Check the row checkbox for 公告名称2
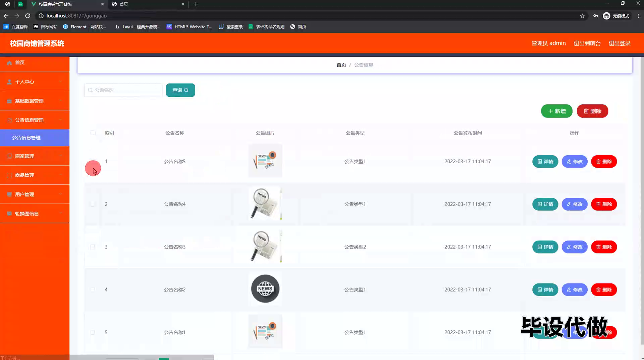Image resolution: width=644 pixels, height=360 pixels. click(x=93, y=289)
